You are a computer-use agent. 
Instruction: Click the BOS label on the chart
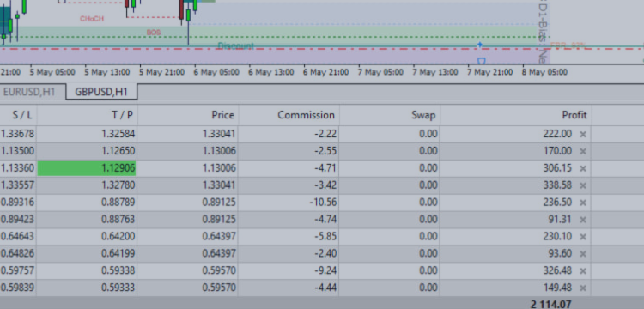(154, 33)
